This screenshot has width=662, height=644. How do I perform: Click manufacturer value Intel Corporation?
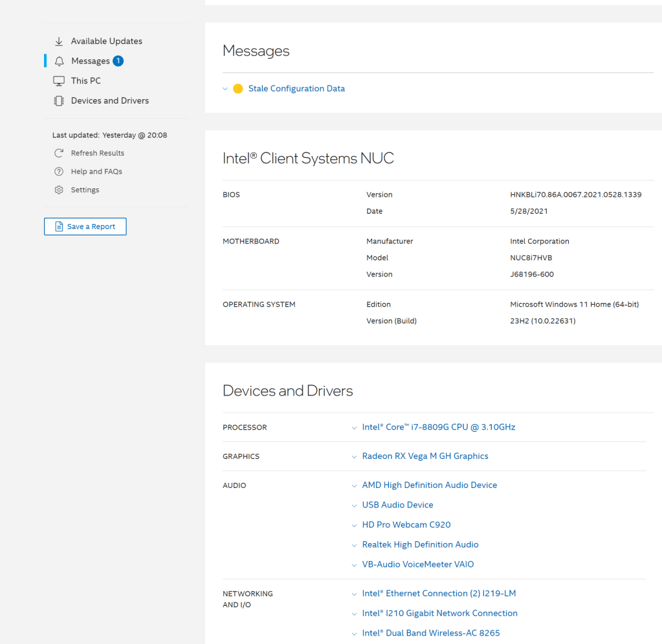(540, 241)
